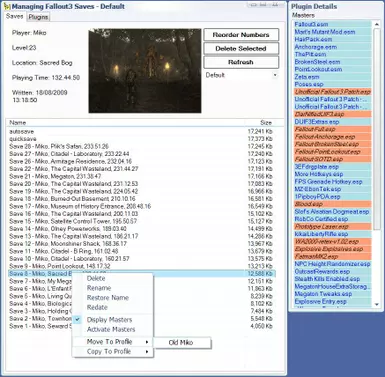The width and height of the screenshot is (385, 377).
Task: Select the Saves tab
Action: click(x=15, y=16)
